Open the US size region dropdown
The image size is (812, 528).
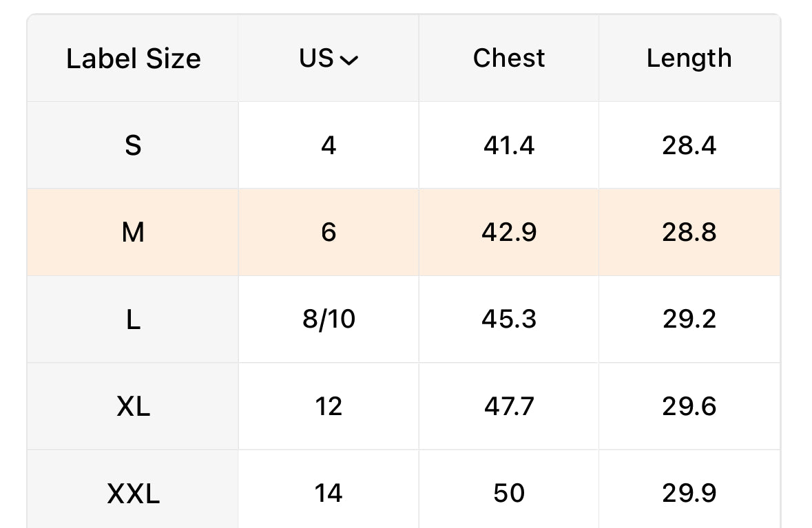point(329,58)
